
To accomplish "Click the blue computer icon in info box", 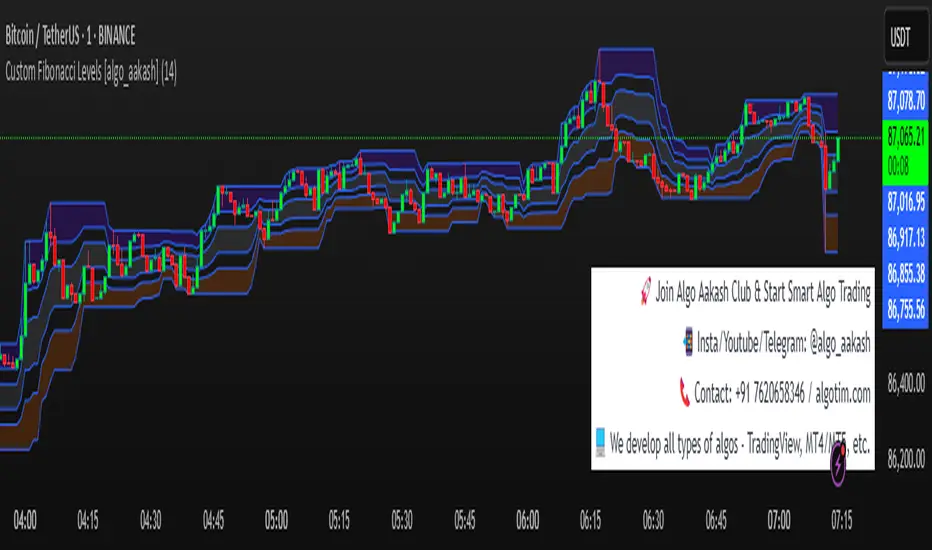I will (x=600, y=442).
